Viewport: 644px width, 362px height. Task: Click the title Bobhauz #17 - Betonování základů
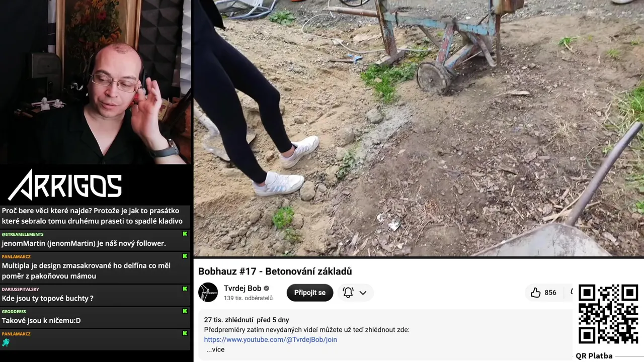275,271
